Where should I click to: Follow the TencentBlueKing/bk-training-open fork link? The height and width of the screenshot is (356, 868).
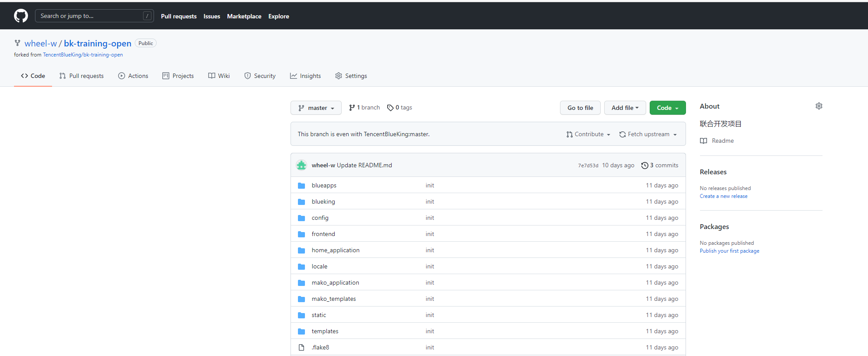(x=83, y=55)
